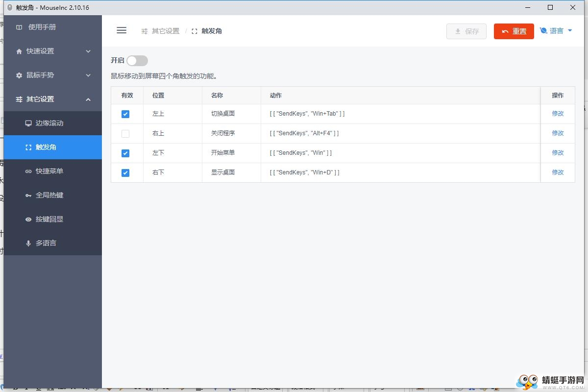Maximize the MouseInc window

(x=550, y=7)
